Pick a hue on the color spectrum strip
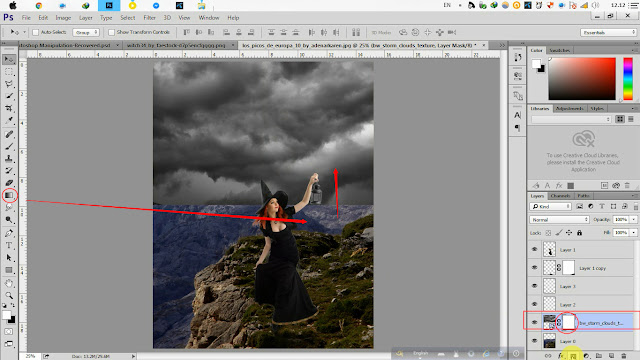The height and width of the screenshot is (360, 640). (x=628, y=78)
